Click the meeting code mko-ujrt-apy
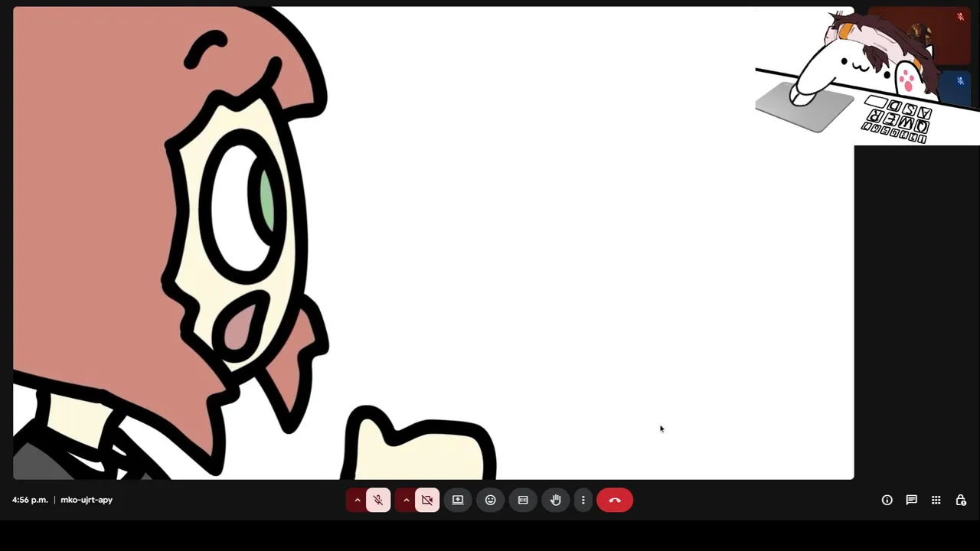Viewport: 980px width, 551px height. tap(87, 500)
